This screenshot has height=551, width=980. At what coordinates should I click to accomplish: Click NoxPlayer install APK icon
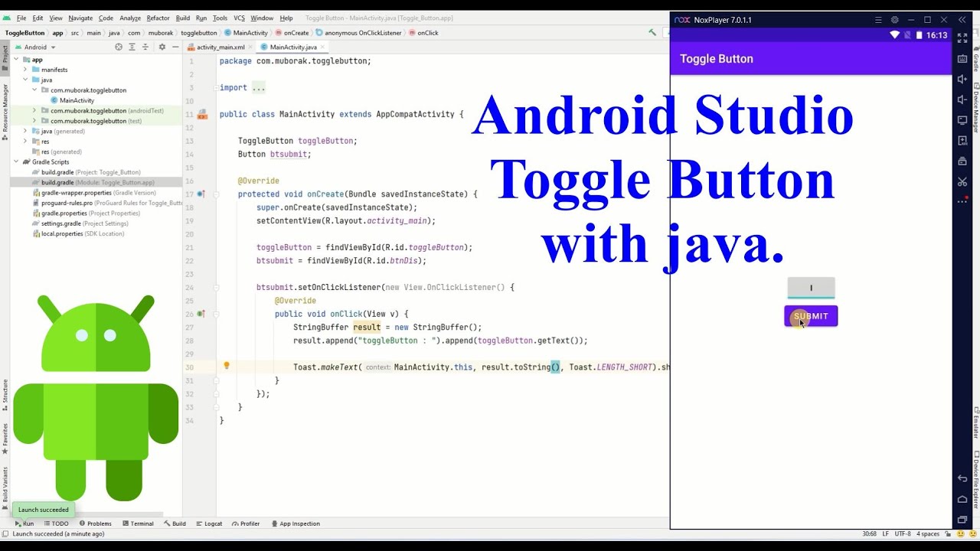tap(962, 141)
